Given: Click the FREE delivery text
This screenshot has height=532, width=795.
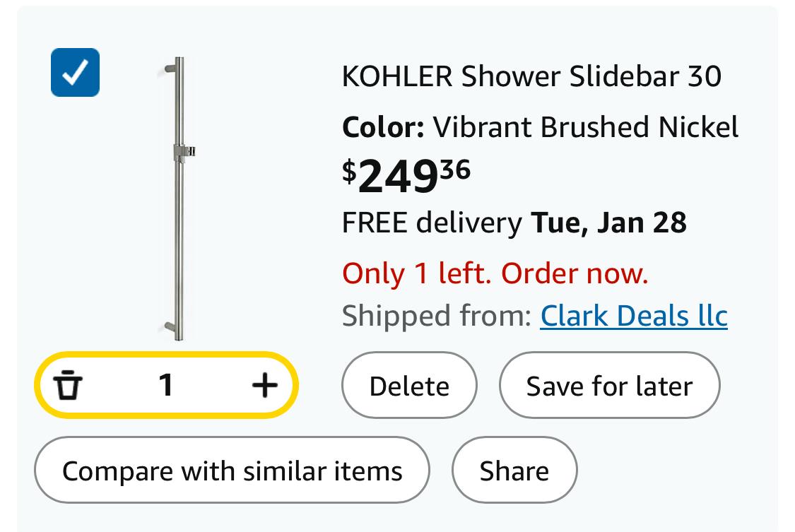Looking at the screenshot, I should pyautogui.click(x=431, y=223).
